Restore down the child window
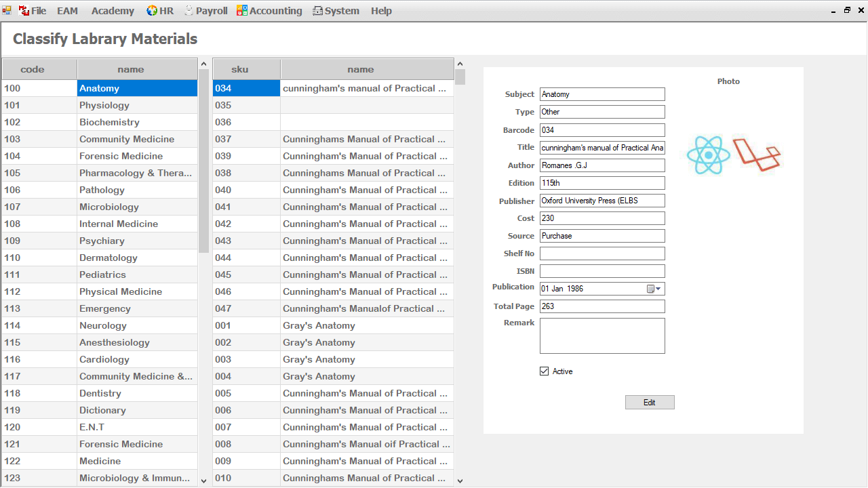The height and width of the screenshot is (488, 868). pyautogui.click(x=847, y=10)
